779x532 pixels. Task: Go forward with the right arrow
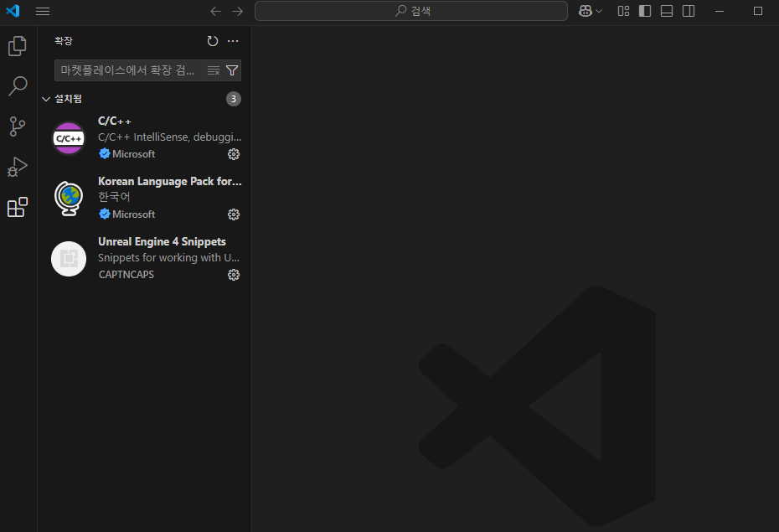tap(238, 11)
